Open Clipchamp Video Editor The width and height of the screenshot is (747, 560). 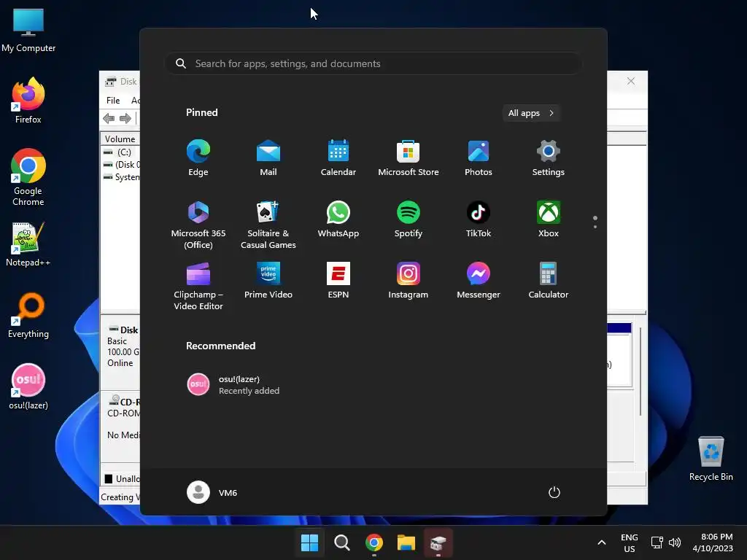point(198,286)
